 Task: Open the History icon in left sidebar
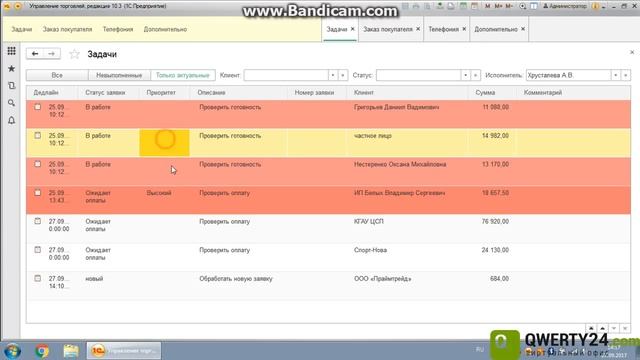tap(11, 86)
